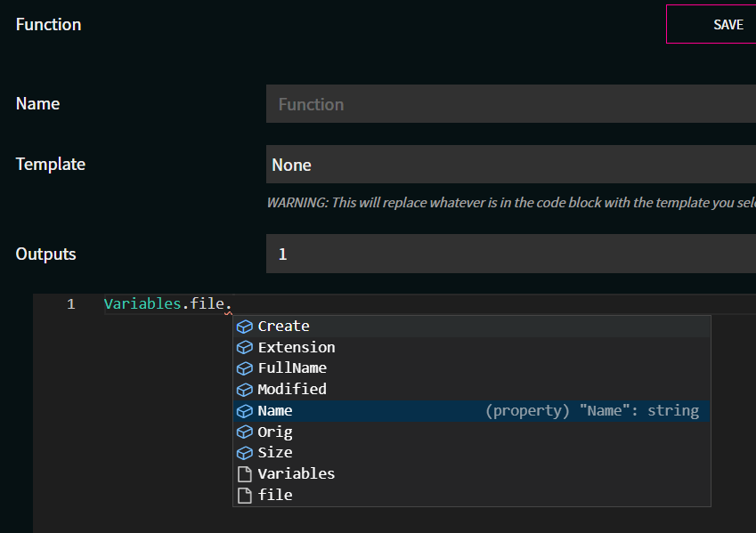
Task: Click the '(property) "Name": string' detail text
Action: pyautogui.click(x=592, y=410)
